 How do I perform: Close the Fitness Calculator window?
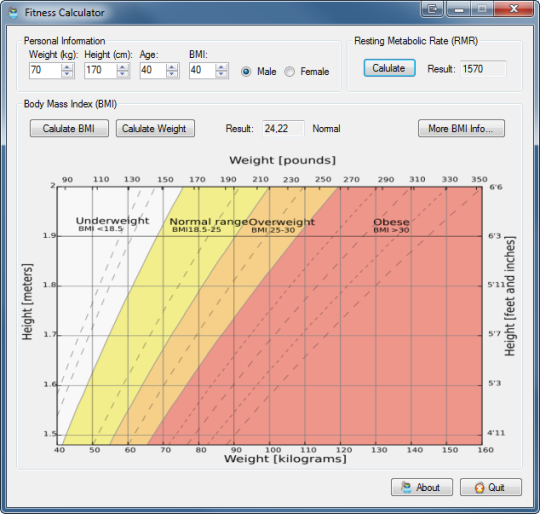pos(513,9)
